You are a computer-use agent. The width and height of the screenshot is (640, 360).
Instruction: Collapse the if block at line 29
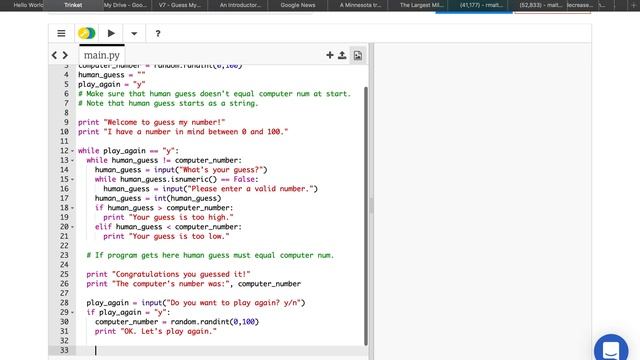click(73, 313)
